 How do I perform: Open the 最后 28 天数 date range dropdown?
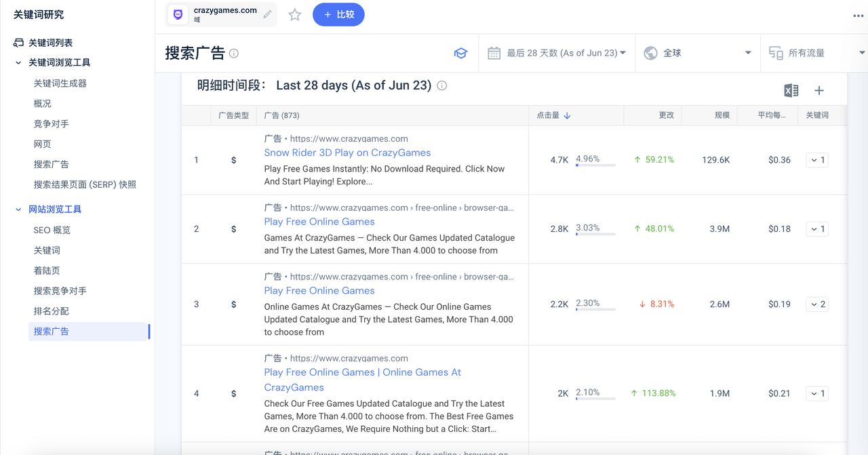coord(557,53)
